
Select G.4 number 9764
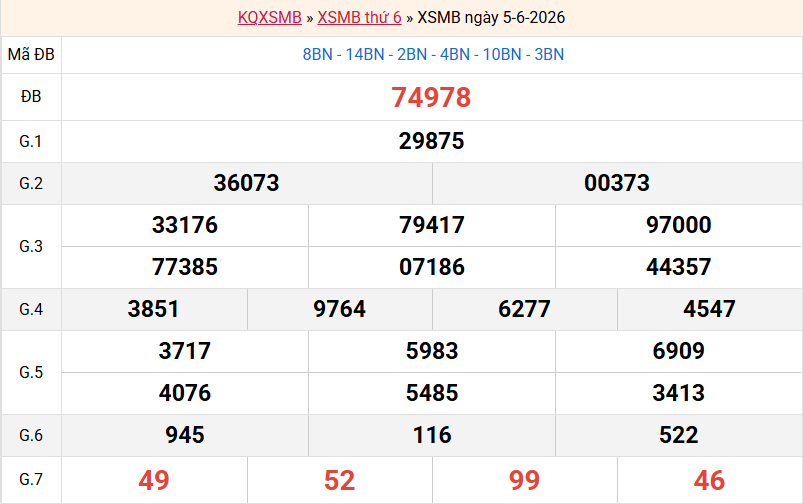[x=340, y=309]
